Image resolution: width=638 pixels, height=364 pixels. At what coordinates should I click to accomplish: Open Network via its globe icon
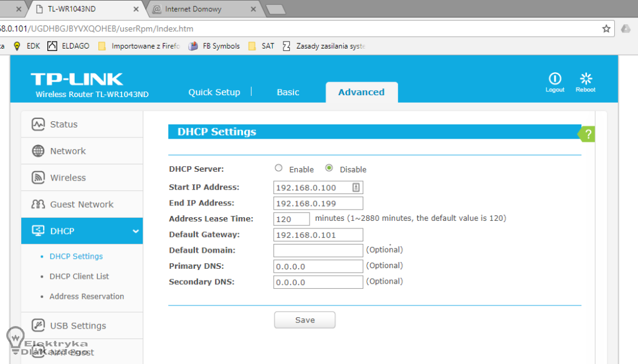(39, 151)
